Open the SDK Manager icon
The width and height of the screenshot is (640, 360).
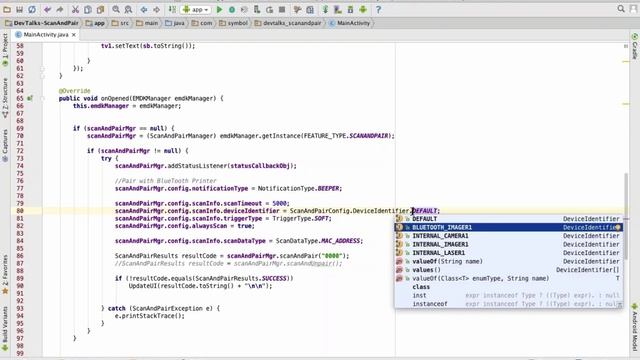pos(350,9)
